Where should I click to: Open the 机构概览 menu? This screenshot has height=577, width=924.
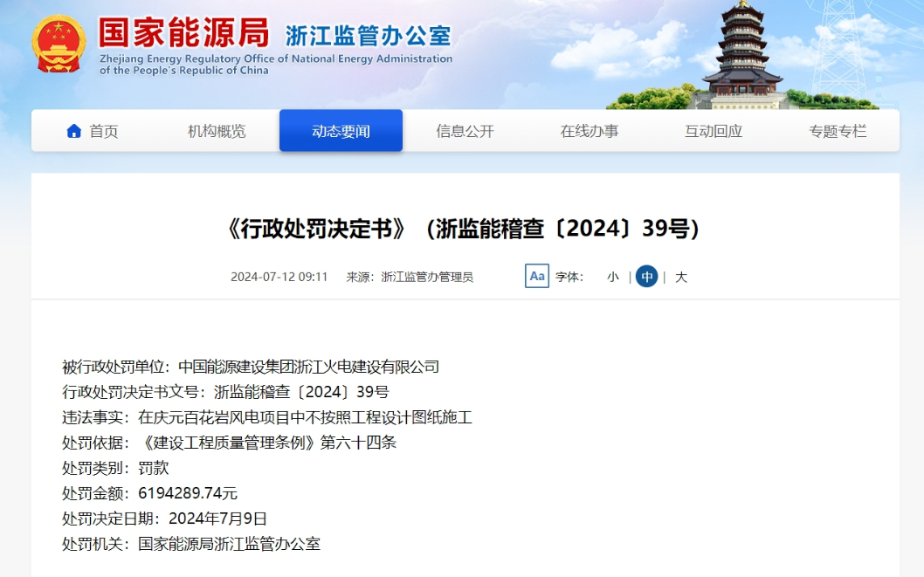pos(217,131)
